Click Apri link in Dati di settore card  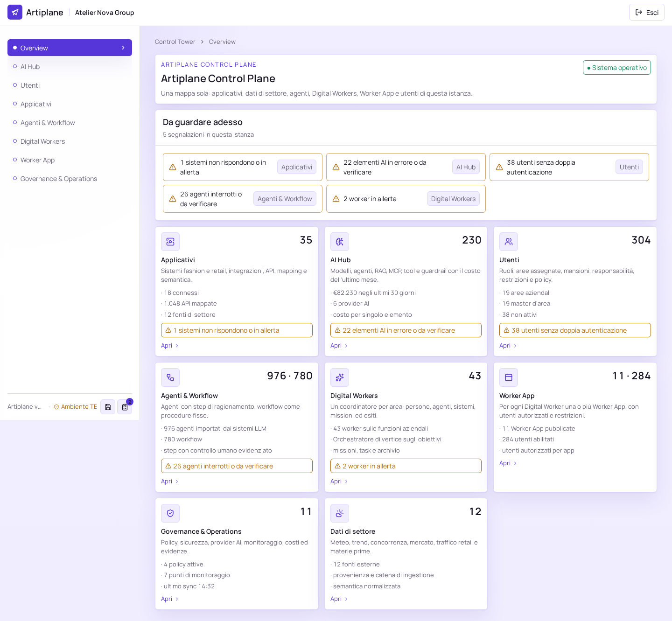point(336,599)
